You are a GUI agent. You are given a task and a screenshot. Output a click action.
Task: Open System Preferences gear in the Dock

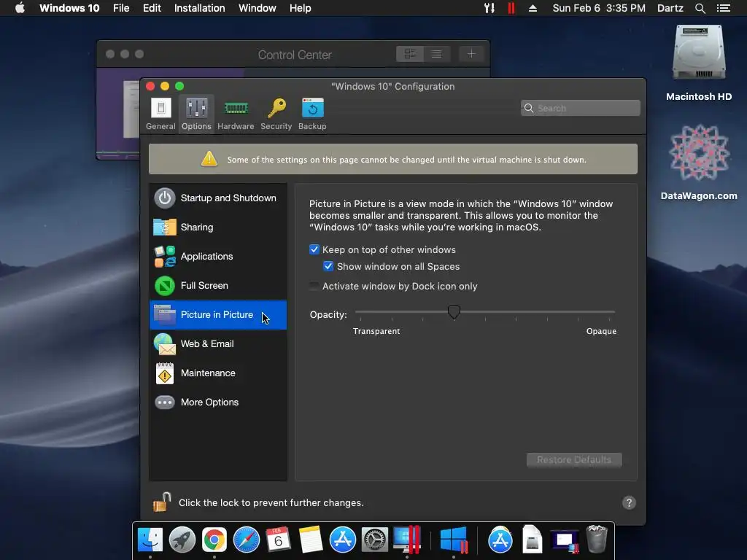coord(374,540)
